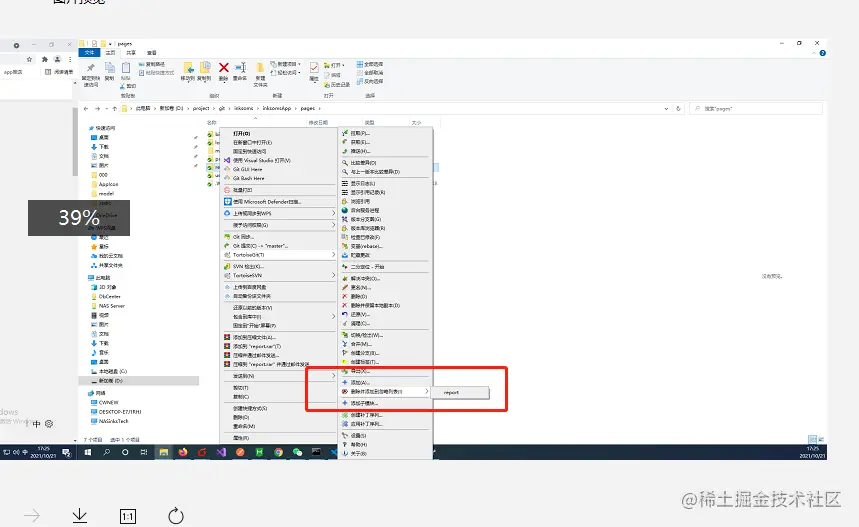Choose Scan with Microsoft Defender entry
859x527 pixels.
coord(279,202)
